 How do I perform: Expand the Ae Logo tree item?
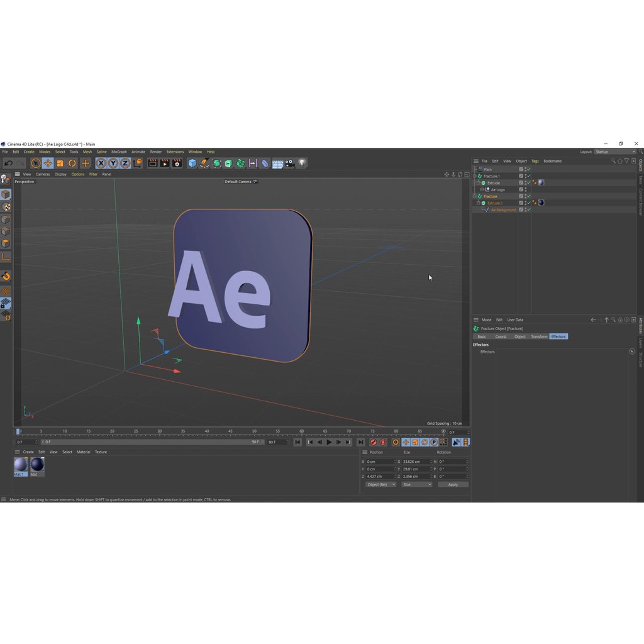[482, 189]
